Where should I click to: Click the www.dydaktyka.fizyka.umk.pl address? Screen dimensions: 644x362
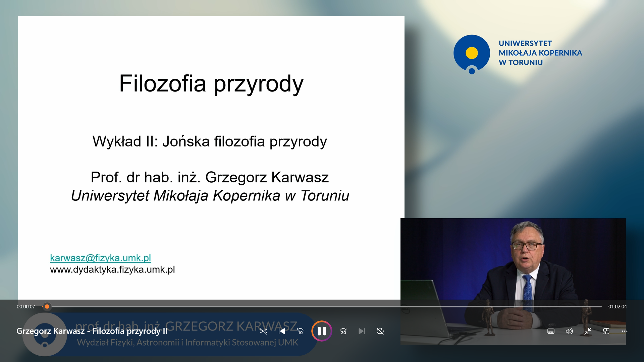(x=112, y=269)
